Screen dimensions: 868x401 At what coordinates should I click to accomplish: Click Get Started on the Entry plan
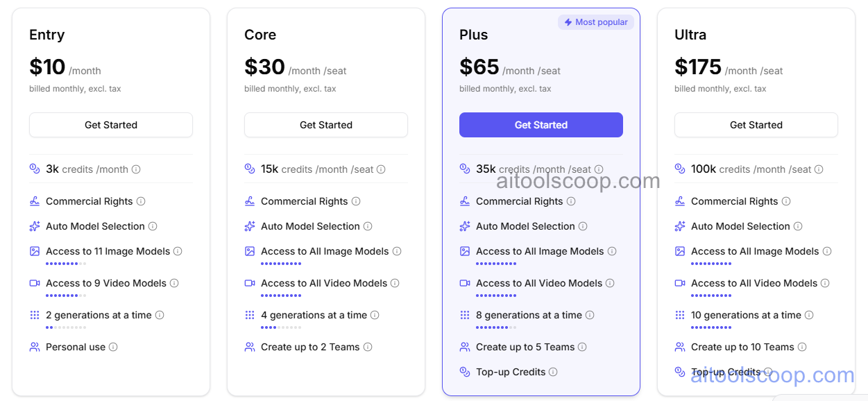tap(110, 125)
